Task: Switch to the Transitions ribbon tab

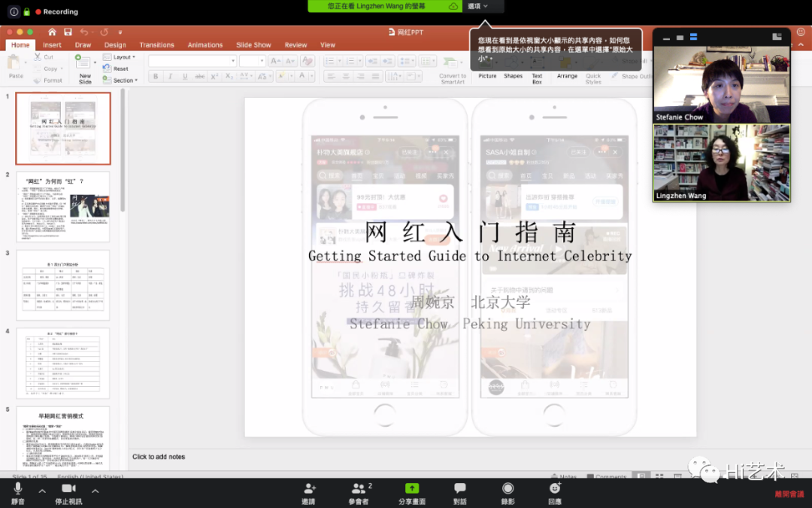Action: [x=157, y=45]
